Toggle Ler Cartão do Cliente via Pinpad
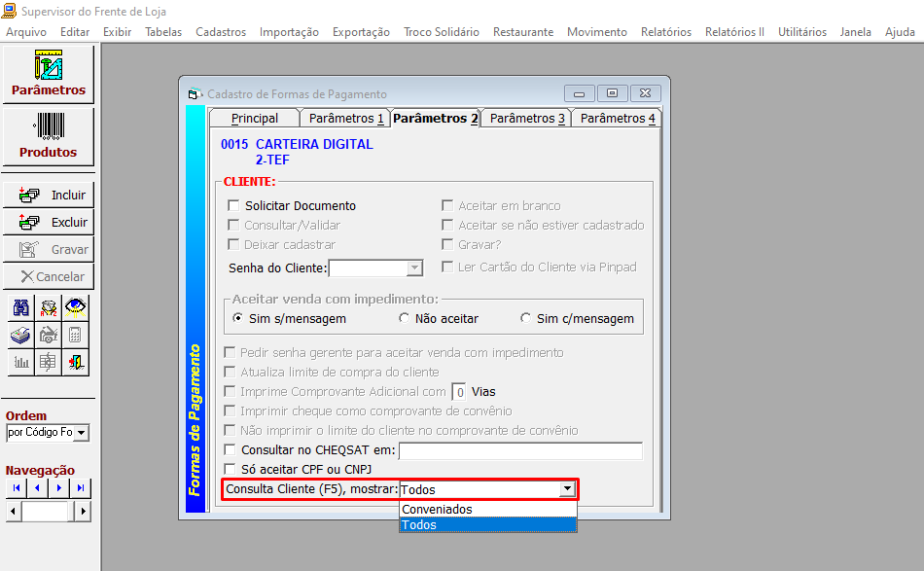This screenshot has width=924, height=571. pyautogui.click(x=447, y=267)
